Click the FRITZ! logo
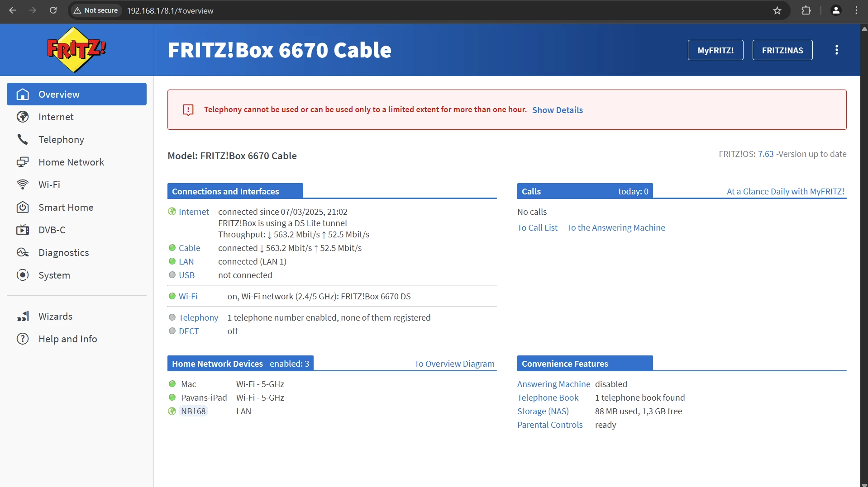The width and height of the screenshot is (868, 487). pyautogui.click(x=76, y=50)
